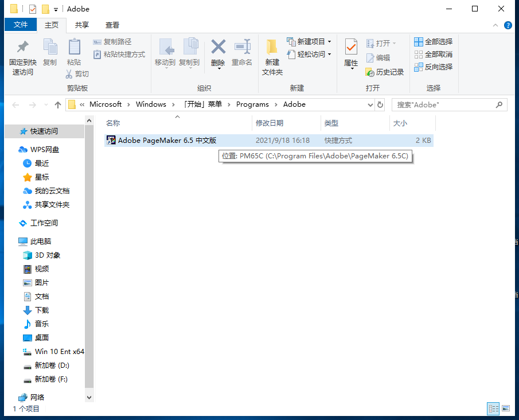
Task: Open the Properties icon with checkmark
Action: click(351, 47)
